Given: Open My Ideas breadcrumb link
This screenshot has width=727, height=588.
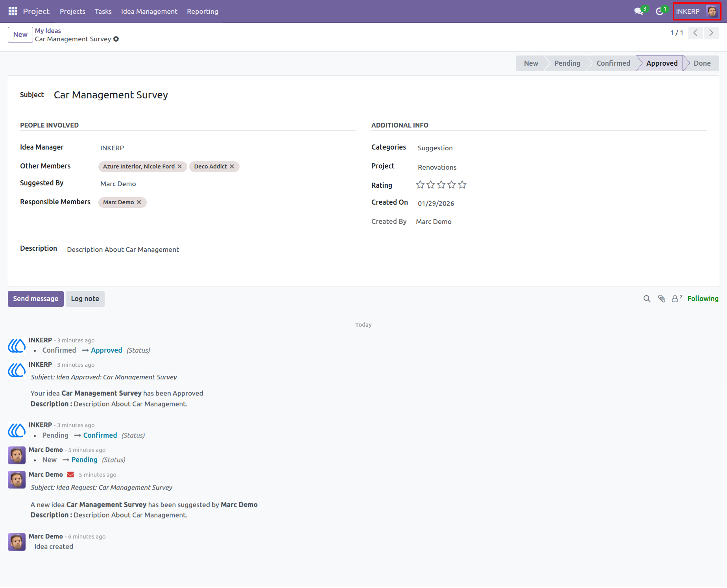Looking at the screenshot, I should 48,31.
